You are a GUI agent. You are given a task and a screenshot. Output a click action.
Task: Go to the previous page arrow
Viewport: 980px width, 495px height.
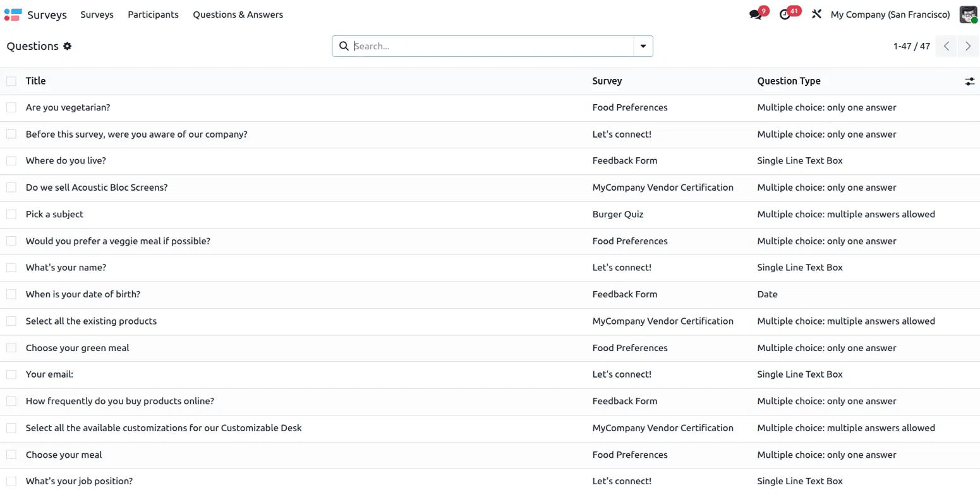pyautogui.click(x=946, y=46)
